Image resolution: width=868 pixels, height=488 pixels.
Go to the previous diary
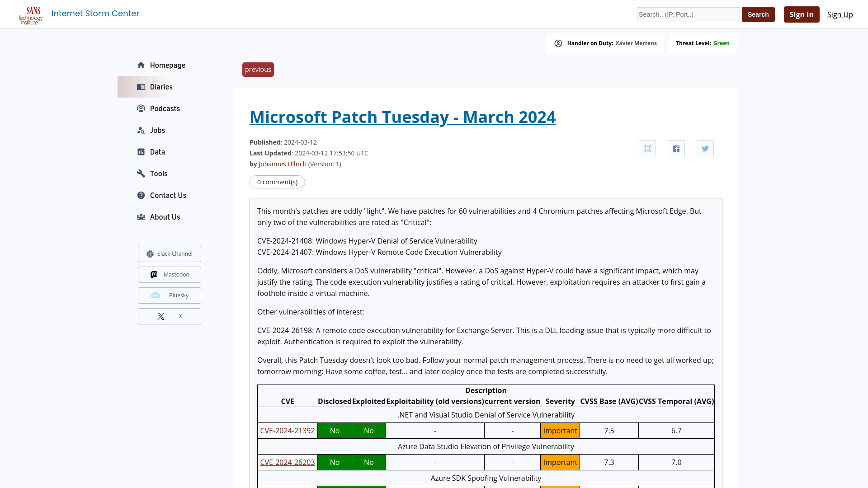coord(258,70)
